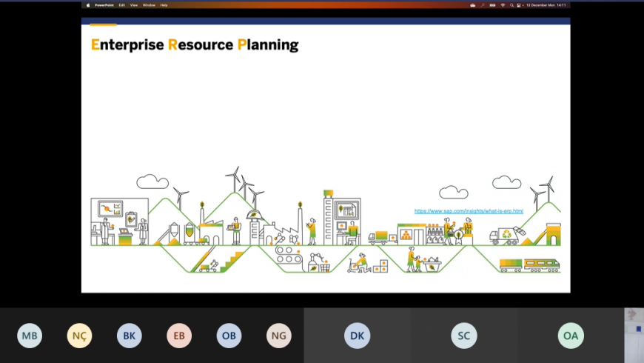Click the shared-screen thumbnail at bottom right
The height and width of the screenshot is (363, 644).
[x=634, y=335]
